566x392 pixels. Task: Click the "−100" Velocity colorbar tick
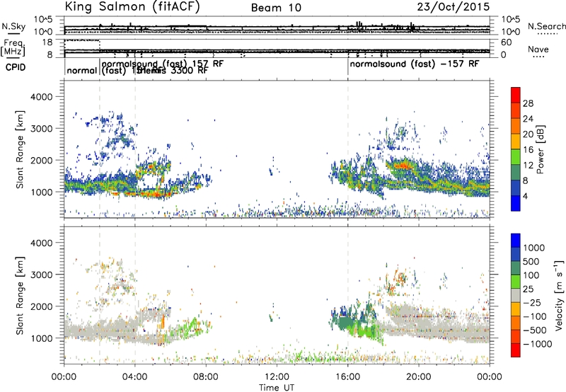(535, 316)
